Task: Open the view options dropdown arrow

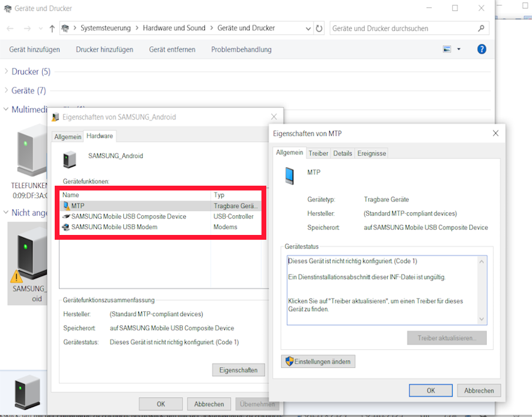Action: [459, 49]
